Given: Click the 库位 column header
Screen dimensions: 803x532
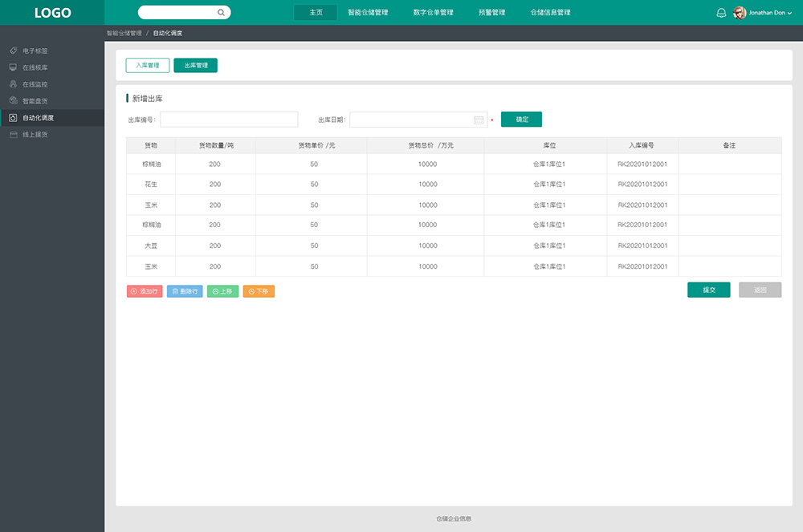Looking at the screenshot, I should point(545,145).
